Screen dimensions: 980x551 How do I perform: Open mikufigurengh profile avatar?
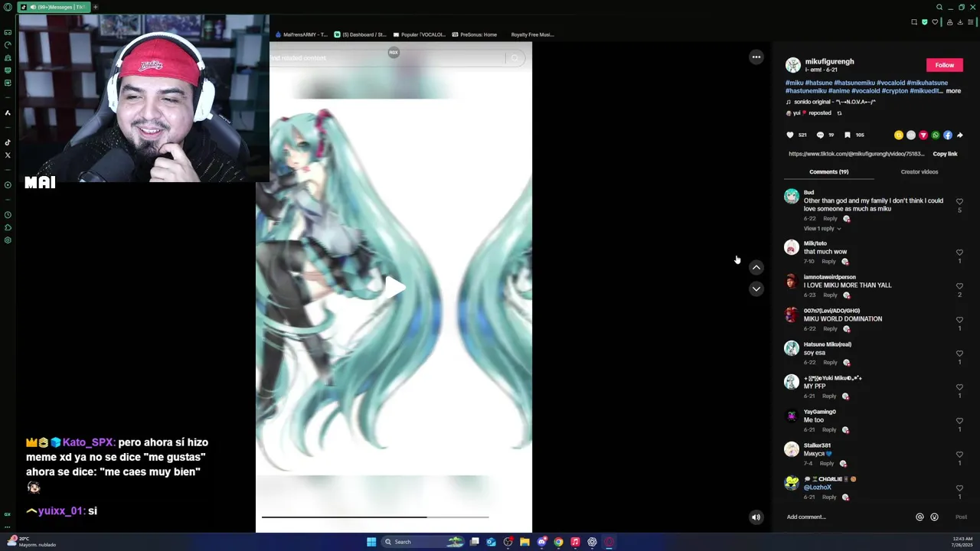pyautogui.click(x=793, y=65)
